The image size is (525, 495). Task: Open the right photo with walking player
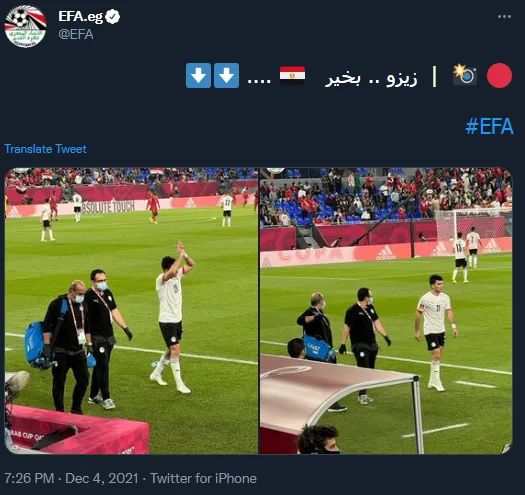pos(386,311)
